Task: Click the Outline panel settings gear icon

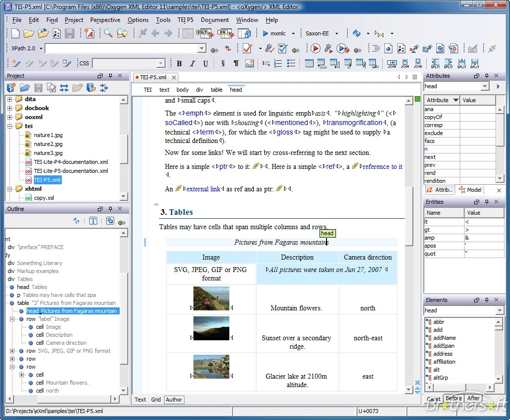Action: click(122, 223)
